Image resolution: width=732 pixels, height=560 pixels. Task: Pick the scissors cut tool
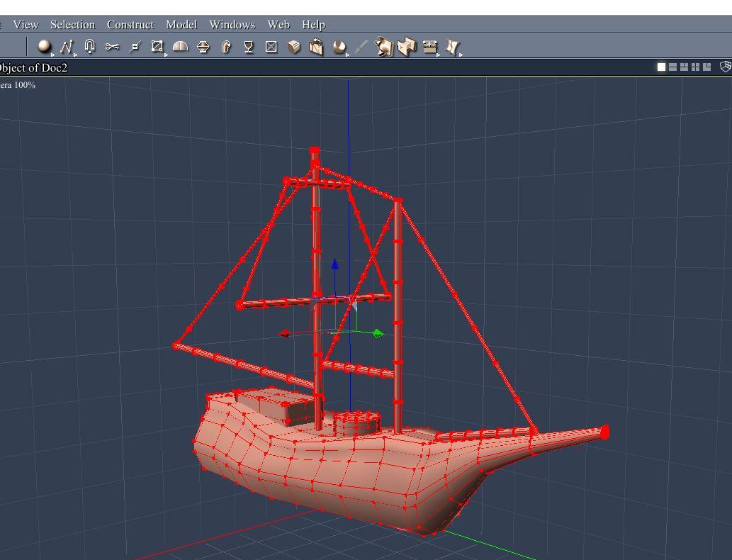112,46
